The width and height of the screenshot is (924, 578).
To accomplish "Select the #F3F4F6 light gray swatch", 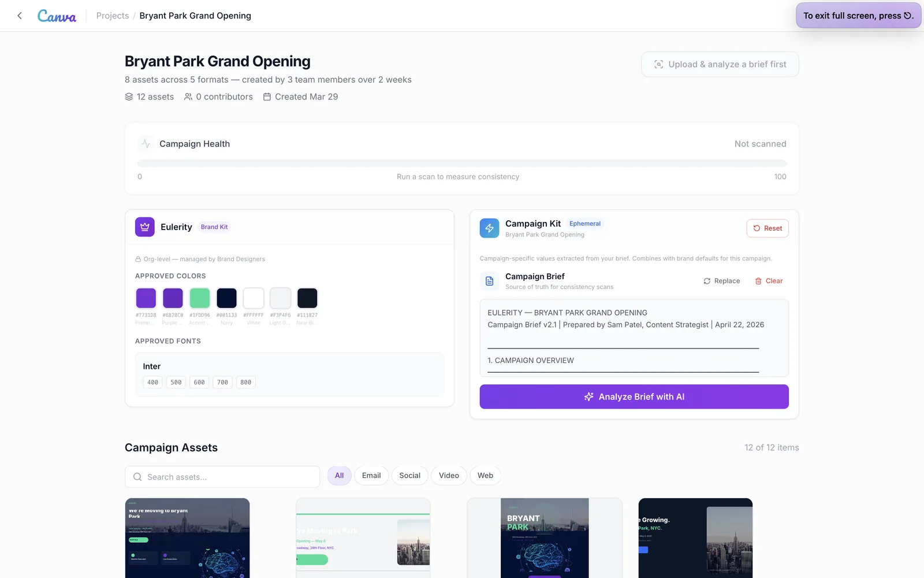I will 280,298.
